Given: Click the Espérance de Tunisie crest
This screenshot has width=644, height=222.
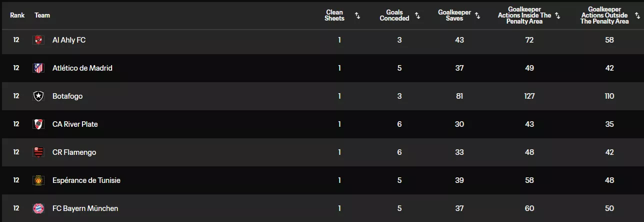Looking at the screenshot, I should click(x=38, y=180).
